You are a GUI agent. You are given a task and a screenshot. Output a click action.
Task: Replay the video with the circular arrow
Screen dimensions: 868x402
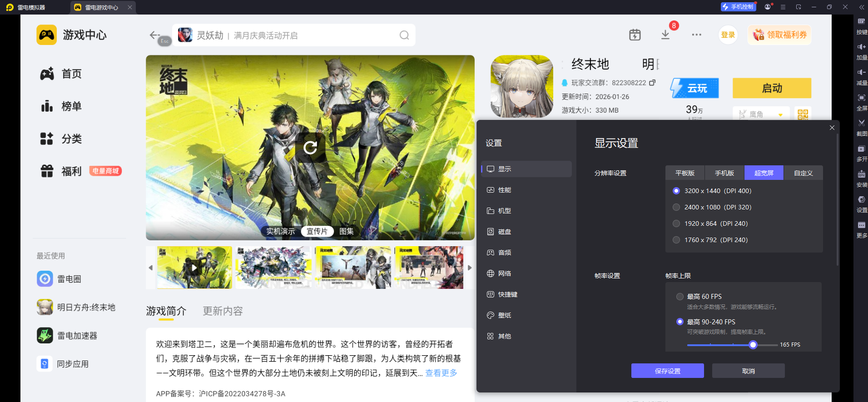(310, 147)
